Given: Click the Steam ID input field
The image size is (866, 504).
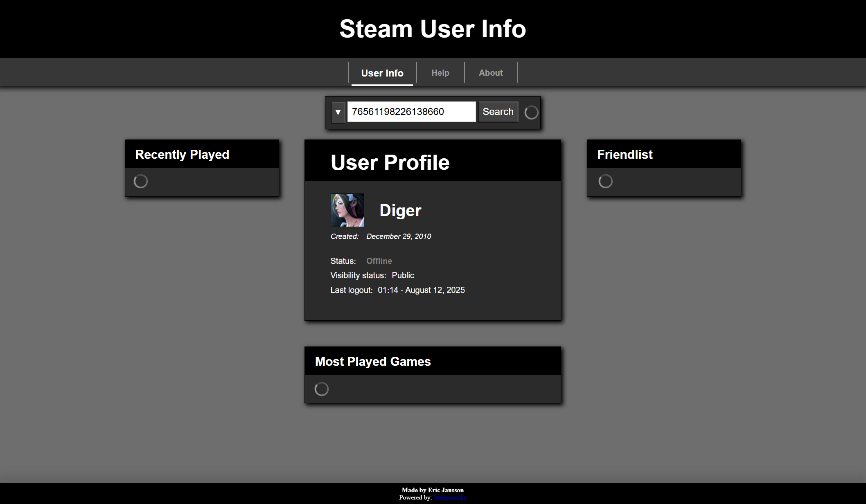Looking at the screenshot, I should 411,112.
